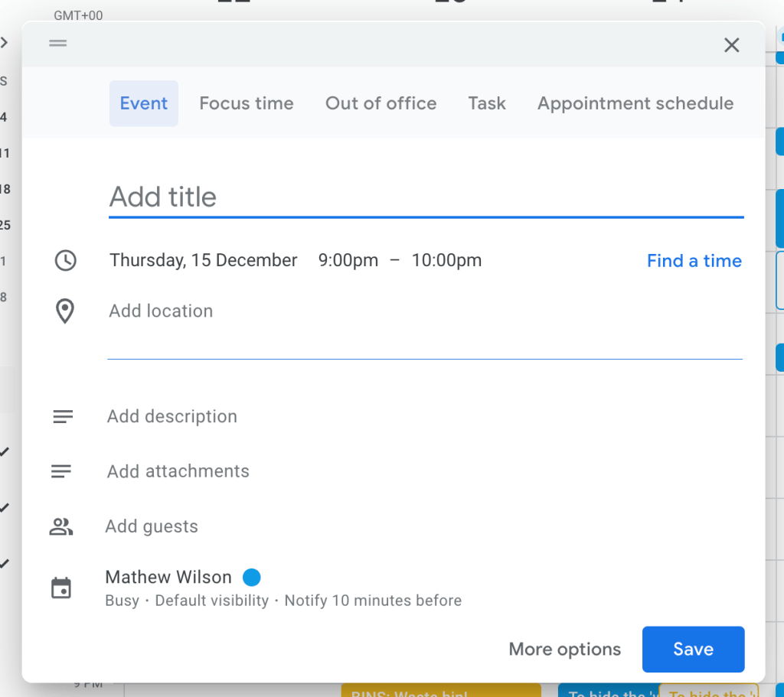Switch to the Focus time tab

247,103
